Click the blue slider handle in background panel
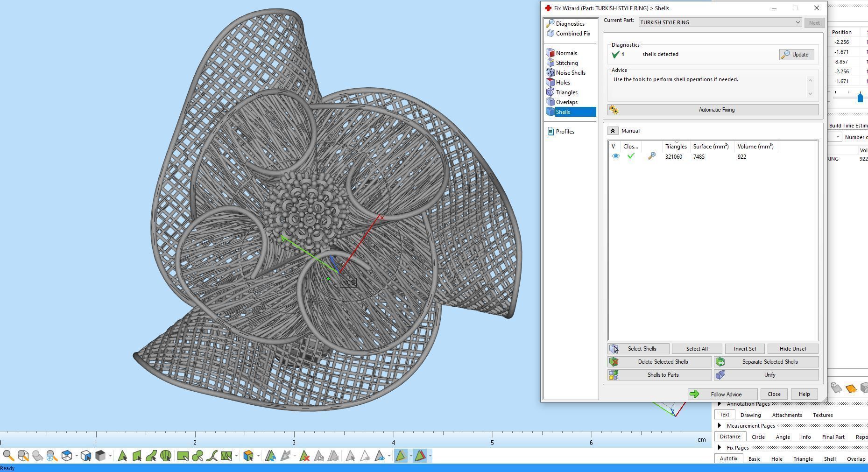 pyautogui.click(x=860, y=98)
